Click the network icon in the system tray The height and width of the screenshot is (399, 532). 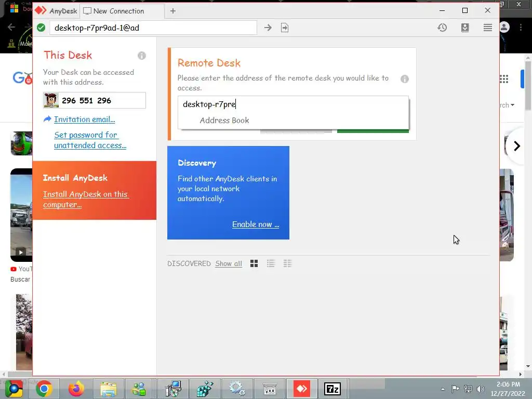[x=468, y=389]
